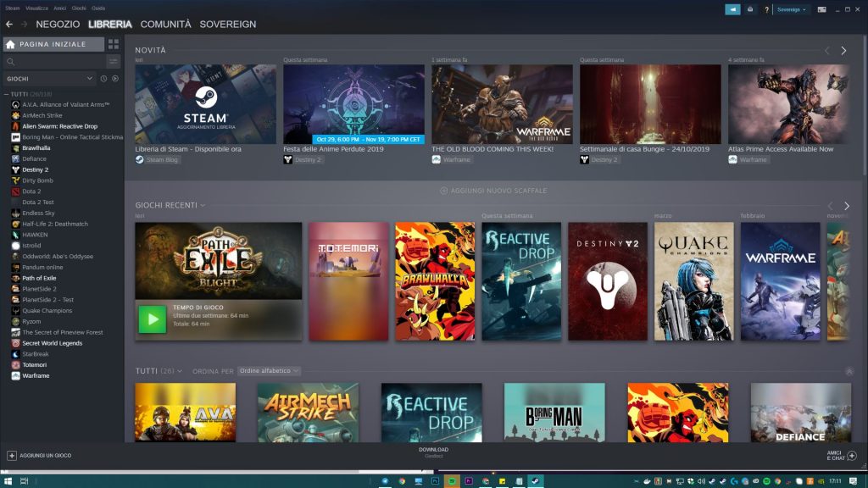
Task: Toggle show ready-to-play games filter
Action: (115, 79)
